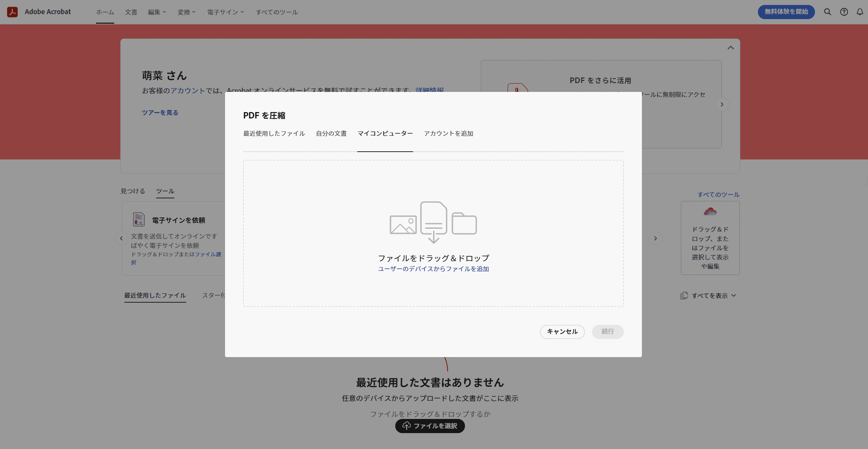Switch to the 見つける tab
This screenshot has width=868, height=449.
(x=133, y=191)
